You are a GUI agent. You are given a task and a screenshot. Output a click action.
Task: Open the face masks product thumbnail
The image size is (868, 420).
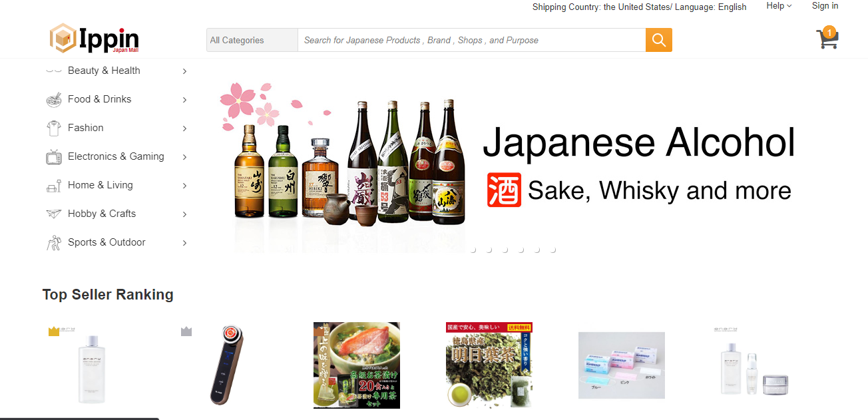tap(621, 365)
